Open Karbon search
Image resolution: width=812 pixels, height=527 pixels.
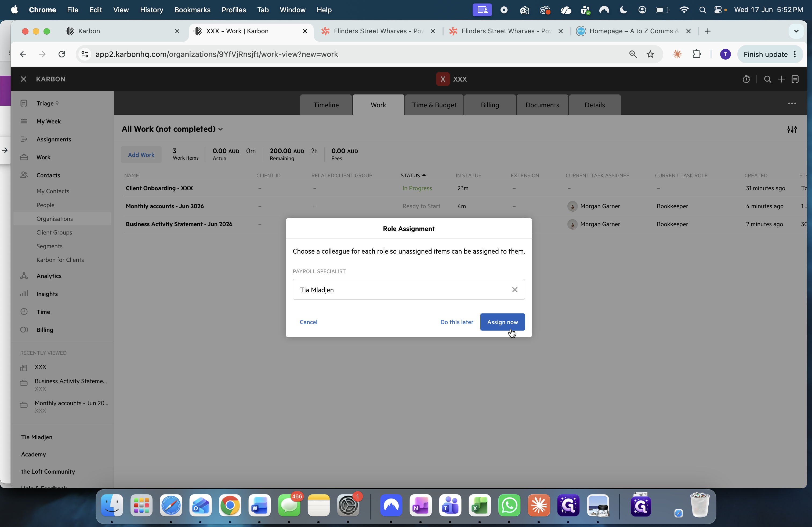767,79
